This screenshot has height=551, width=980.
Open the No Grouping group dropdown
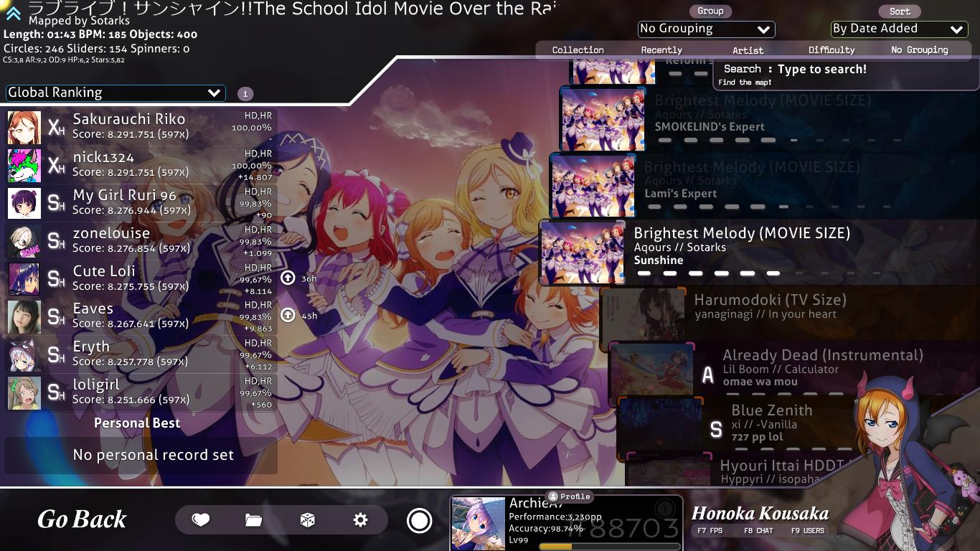coord(706,29)
